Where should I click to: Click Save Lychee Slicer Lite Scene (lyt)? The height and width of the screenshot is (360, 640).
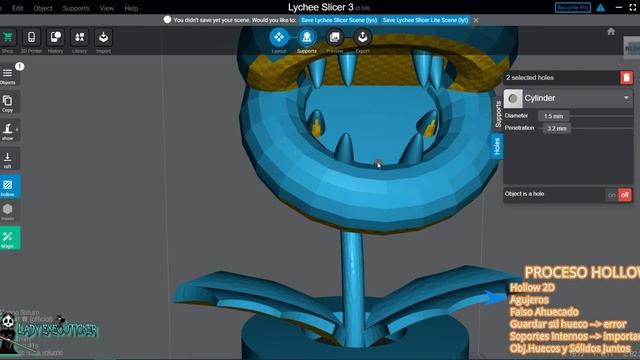pyautogui.click(x=425, y=20)
